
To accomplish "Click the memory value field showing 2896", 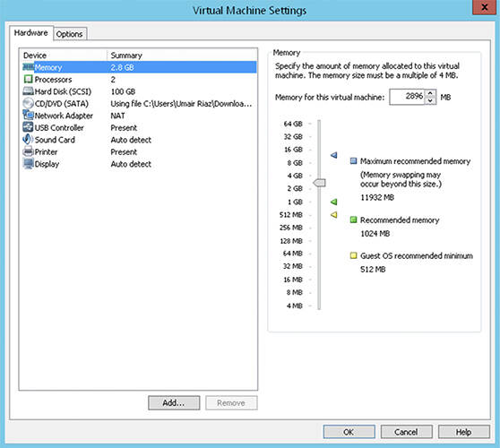I will tap(408, 97).
